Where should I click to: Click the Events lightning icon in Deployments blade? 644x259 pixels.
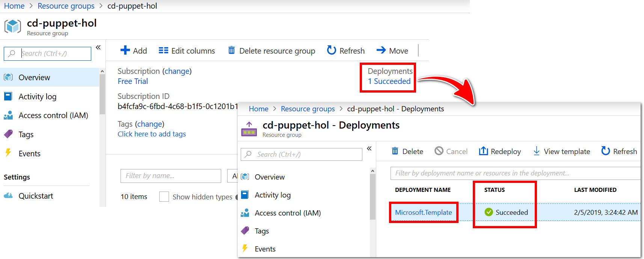245,248
